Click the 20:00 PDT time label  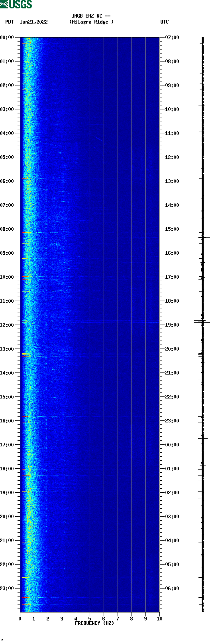click(x=7, y=517)
